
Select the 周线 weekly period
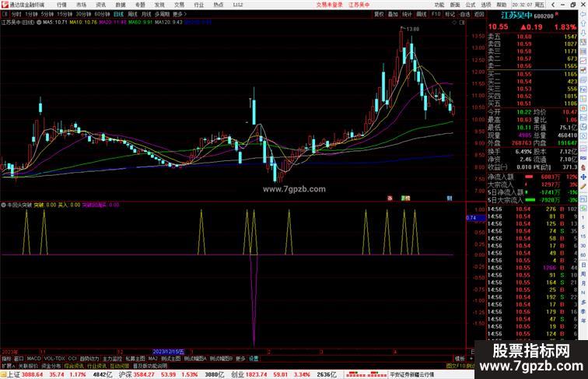tap(133, 14)
